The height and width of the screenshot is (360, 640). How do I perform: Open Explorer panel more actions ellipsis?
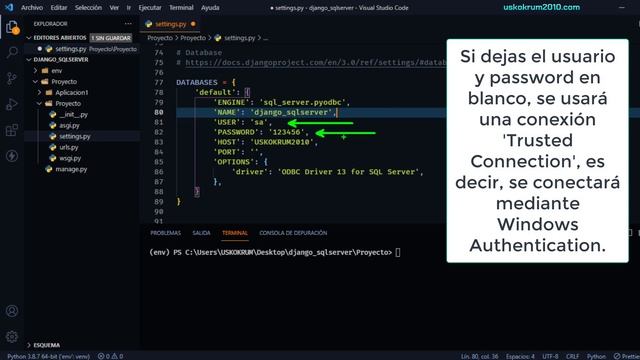point(128,24)
